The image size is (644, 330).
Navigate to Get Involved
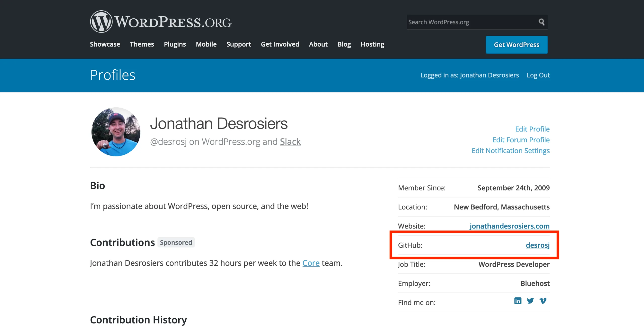pos(280,44)
